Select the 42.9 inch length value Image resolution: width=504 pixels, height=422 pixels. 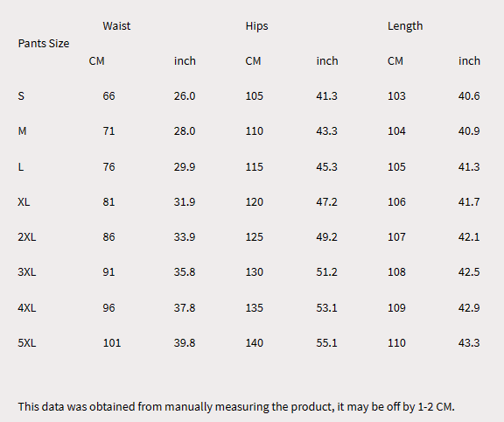pos(469,307)
